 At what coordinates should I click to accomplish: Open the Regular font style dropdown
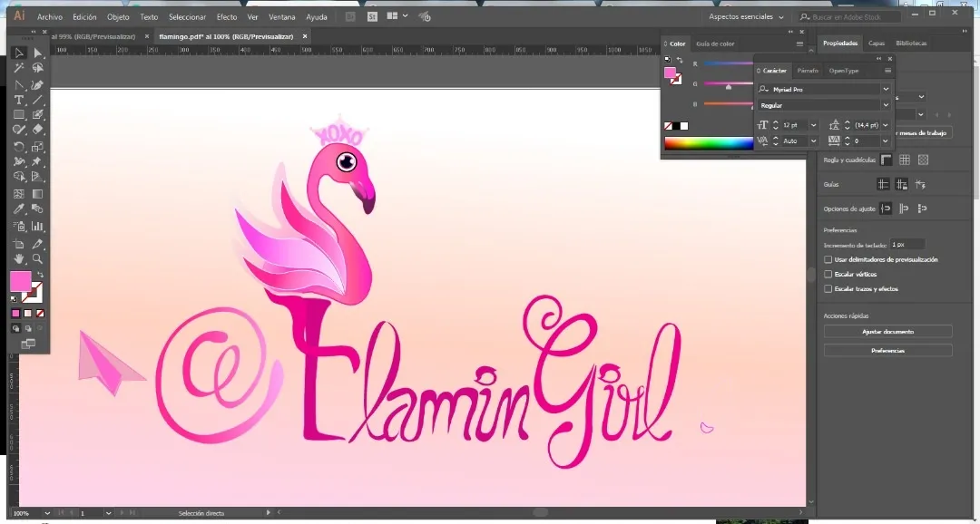886,105
